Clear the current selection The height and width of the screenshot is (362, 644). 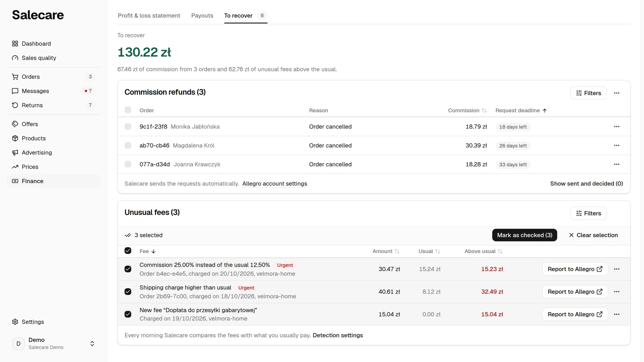pyautogui.click(x=593, y=235)
